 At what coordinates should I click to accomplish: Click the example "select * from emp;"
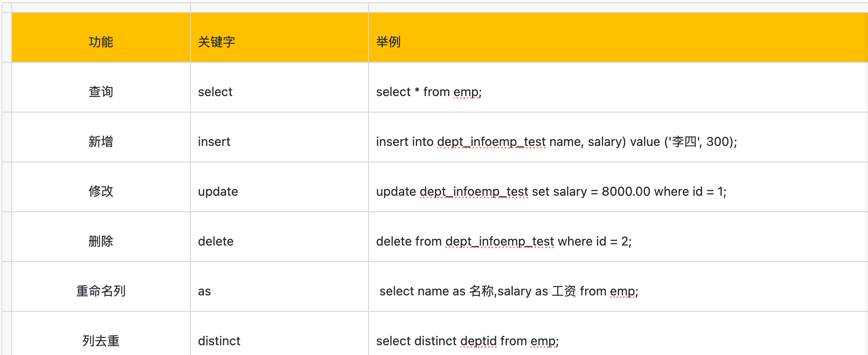tap(429, 92)
